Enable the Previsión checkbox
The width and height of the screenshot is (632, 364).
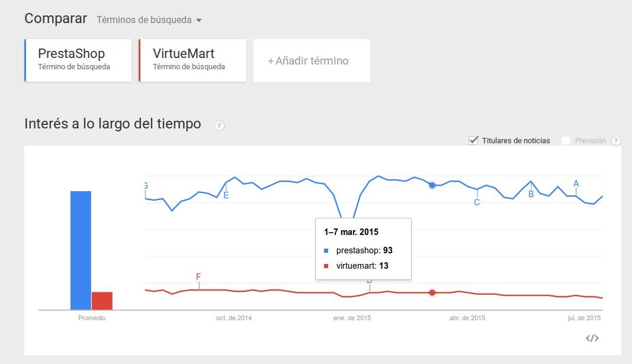[x=566, y=140]
